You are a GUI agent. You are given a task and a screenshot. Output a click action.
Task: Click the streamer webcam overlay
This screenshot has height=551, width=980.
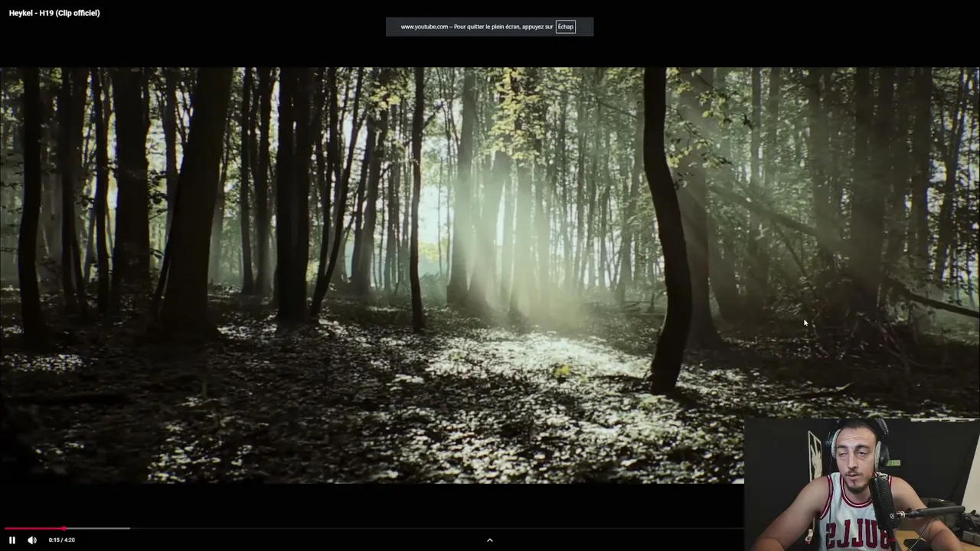point(862,484)
